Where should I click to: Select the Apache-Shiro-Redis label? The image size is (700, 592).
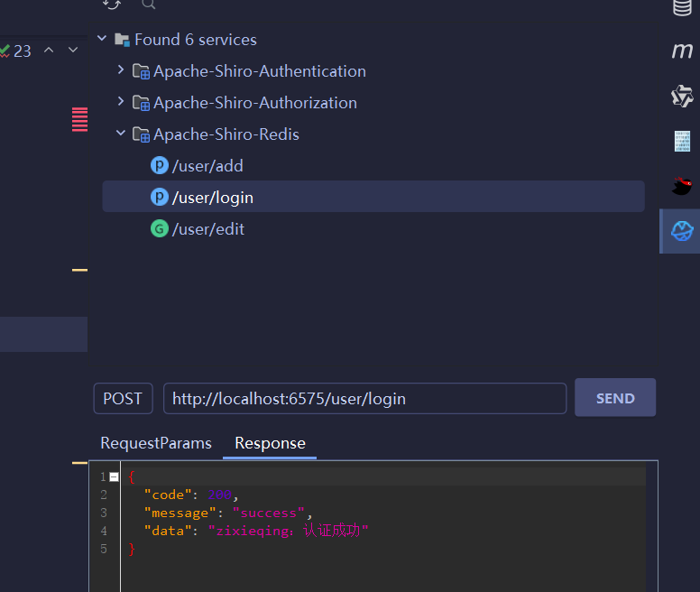[x=226, y=134]
